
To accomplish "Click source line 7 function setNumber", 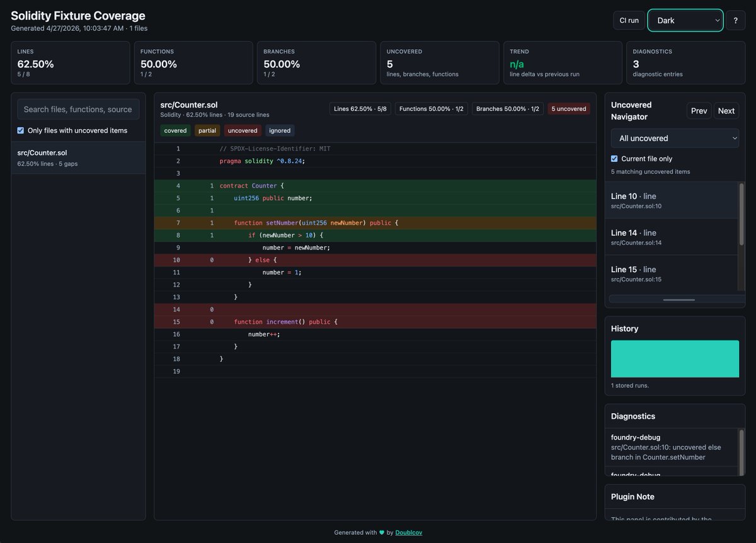I will pyautogui.click(x=375, y=223).
